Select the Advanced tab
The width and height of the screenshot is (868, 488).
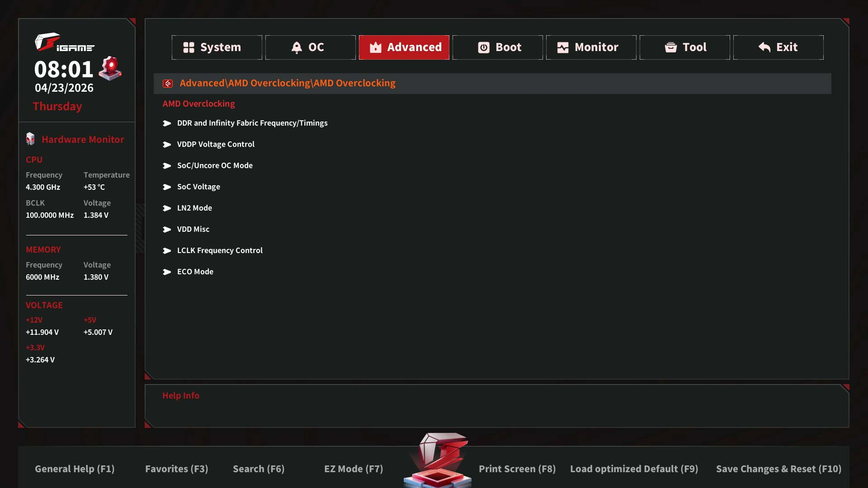(404, 47)
